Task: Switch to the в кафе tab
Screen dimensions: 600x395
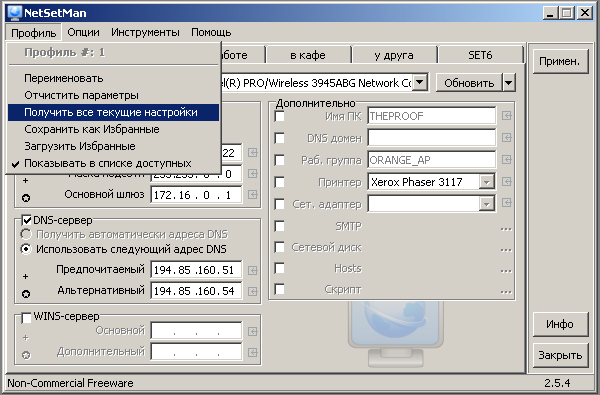Action: [308, 55]
